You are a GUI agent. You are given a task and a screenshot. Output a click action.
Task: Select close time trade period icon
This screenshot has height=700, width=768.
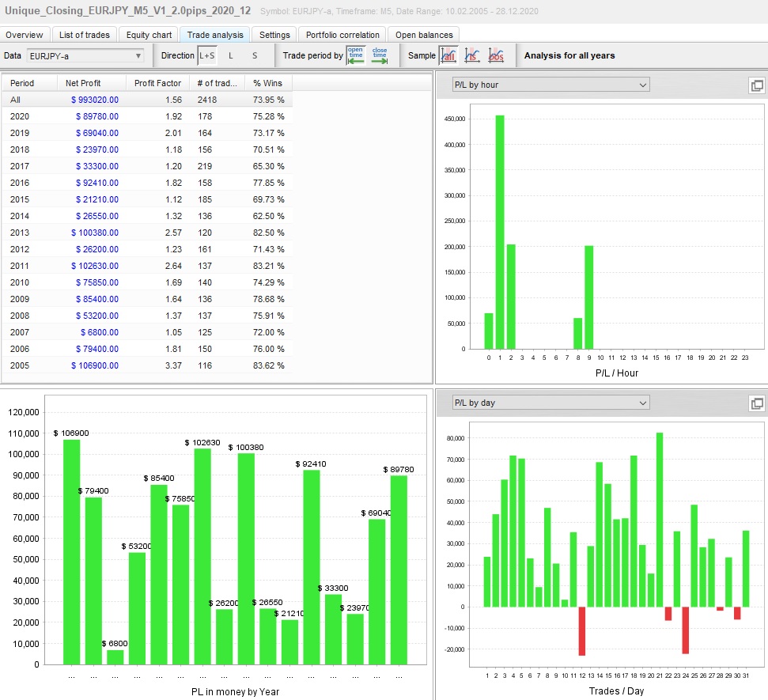click(x=380, y=55)
